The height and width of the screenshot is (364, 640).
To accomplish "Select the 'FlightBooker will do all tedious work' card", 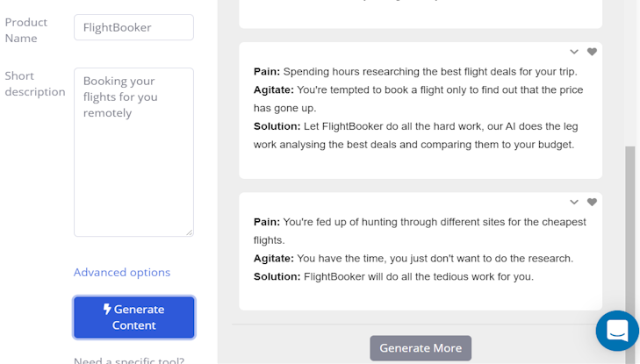I will 421,252.
